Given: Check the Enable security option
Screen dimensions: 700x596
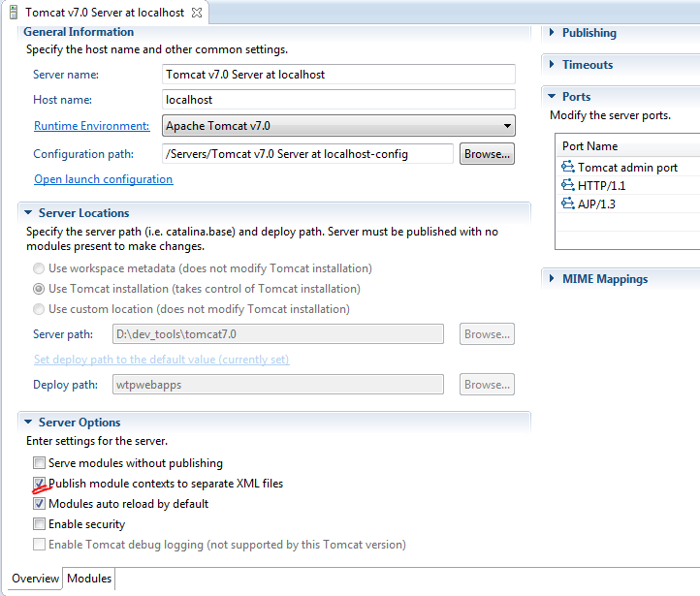Looking at the screenshot, I should [39, 523].
